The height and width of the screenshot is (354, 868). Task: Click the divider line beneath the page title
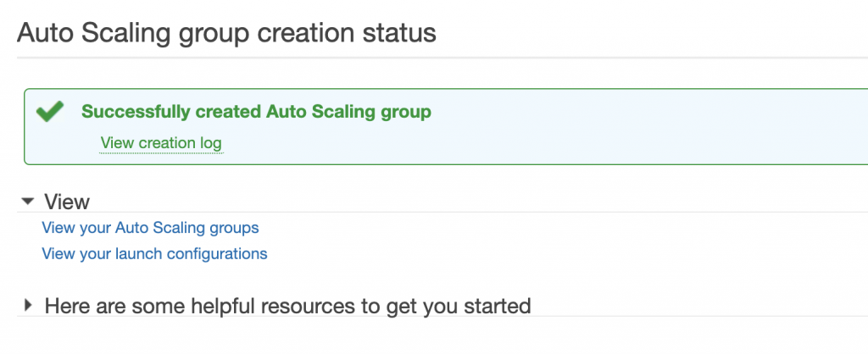424,58
